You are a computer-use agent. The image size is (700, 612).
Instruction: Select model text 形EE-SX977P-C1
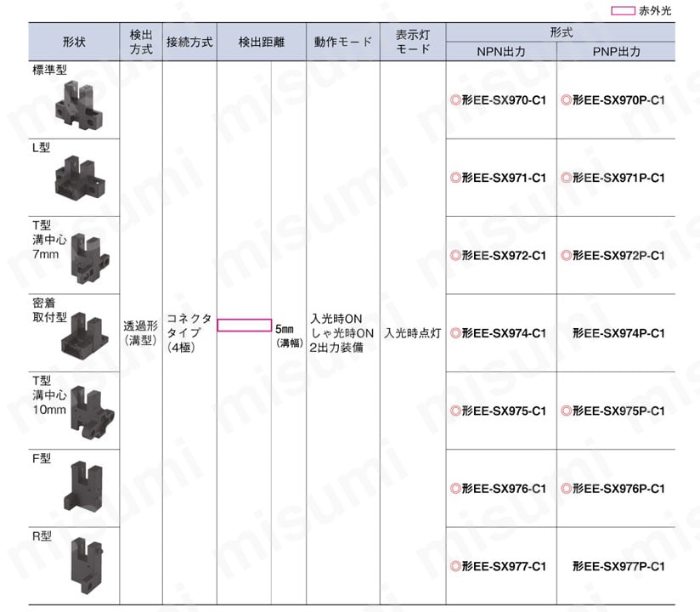click(x=618, y=566)
